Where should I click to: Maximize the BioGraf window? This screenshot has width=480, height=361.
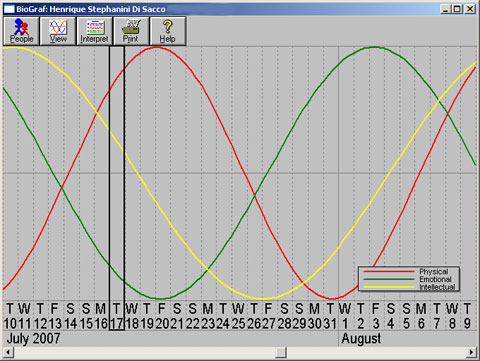[457, 9]
